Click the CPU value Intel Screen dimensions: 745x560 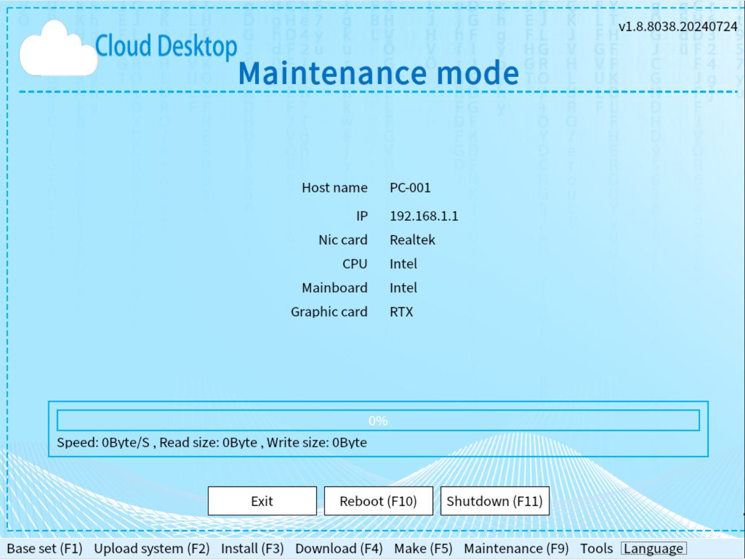[403, 264]
